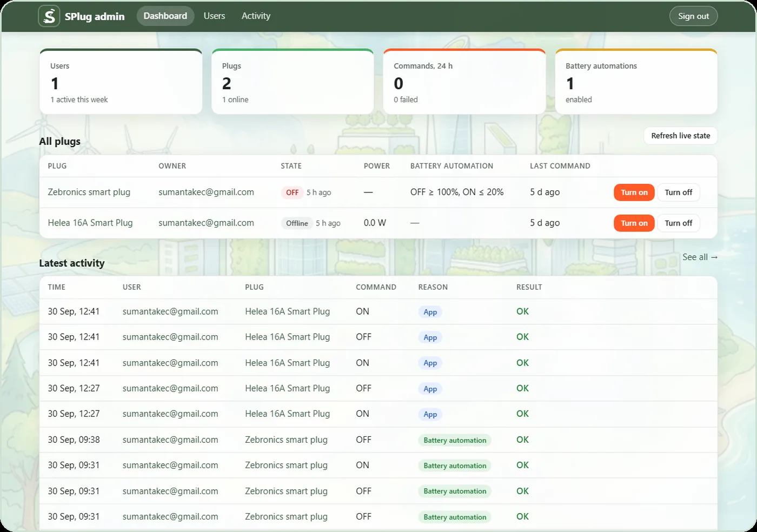Click Helea 16A Smart Plug name in All plugs
The height and width of the screenshot is (532, 757).
tap(90, 223)
